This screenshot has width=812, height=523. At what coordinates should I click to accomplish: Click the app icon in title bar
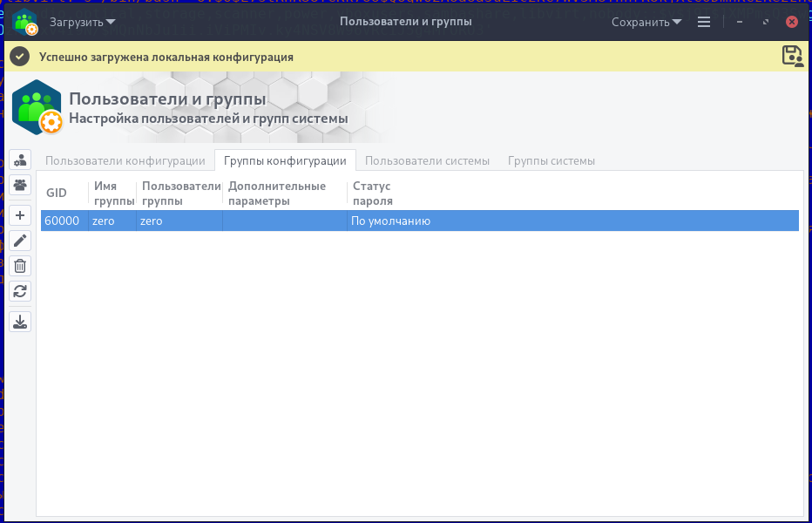click(25, 23)
